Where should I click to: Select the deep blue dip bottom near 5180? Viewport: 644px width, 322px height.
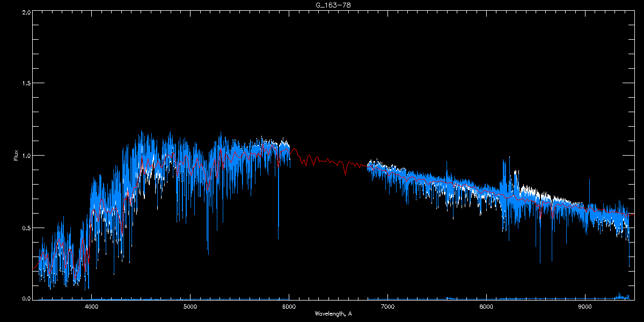pos(208,252)
